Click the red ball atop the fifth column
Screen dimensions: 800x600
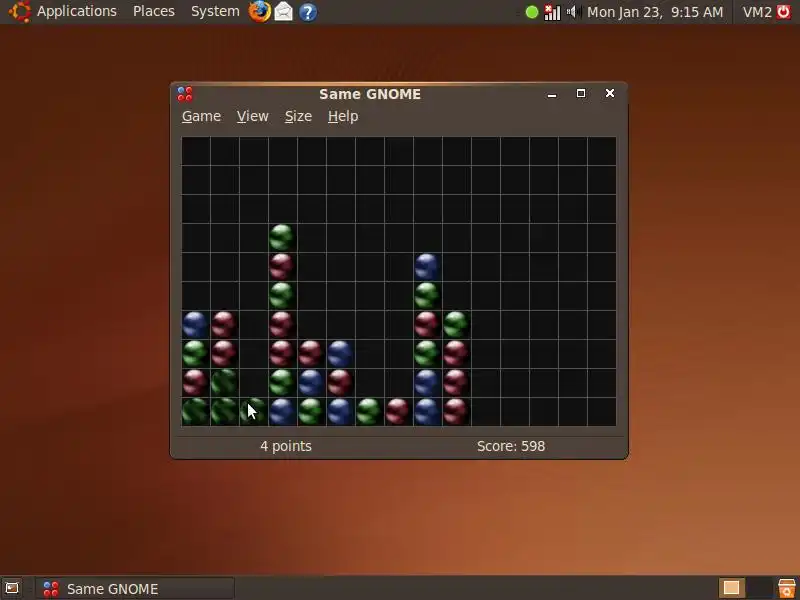pyautogui.click(x=311, y=353)
